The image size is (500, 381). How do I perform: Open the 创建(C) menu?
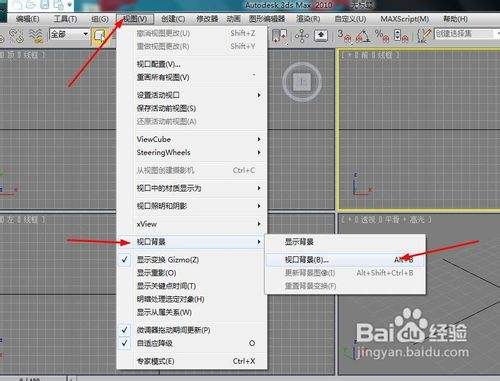[x=173, y=19]
